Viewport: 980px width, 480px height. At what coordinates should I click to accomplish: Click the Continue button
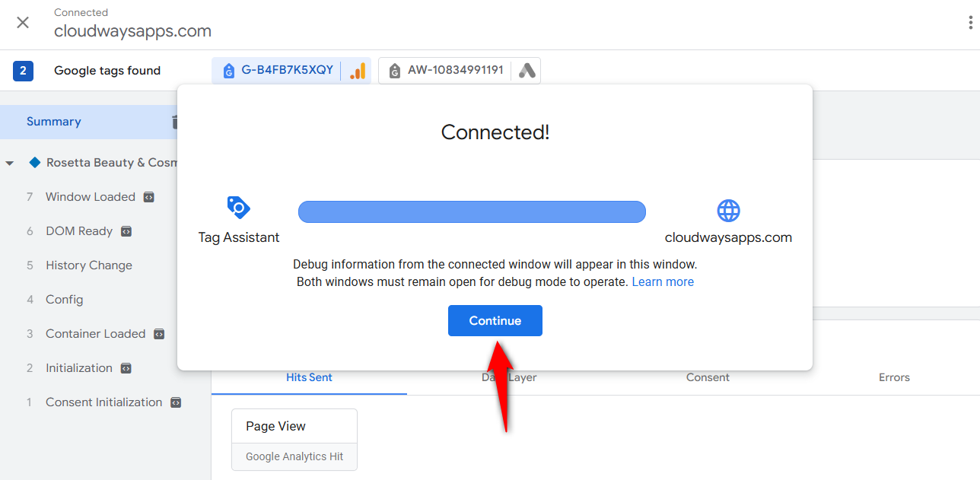[495, 321]
